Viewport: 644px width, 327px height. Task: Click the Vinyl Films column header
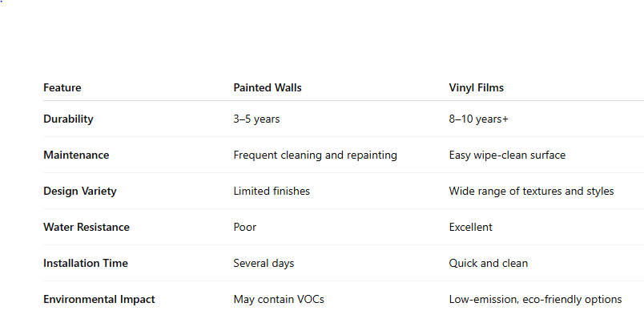(477, 87)
